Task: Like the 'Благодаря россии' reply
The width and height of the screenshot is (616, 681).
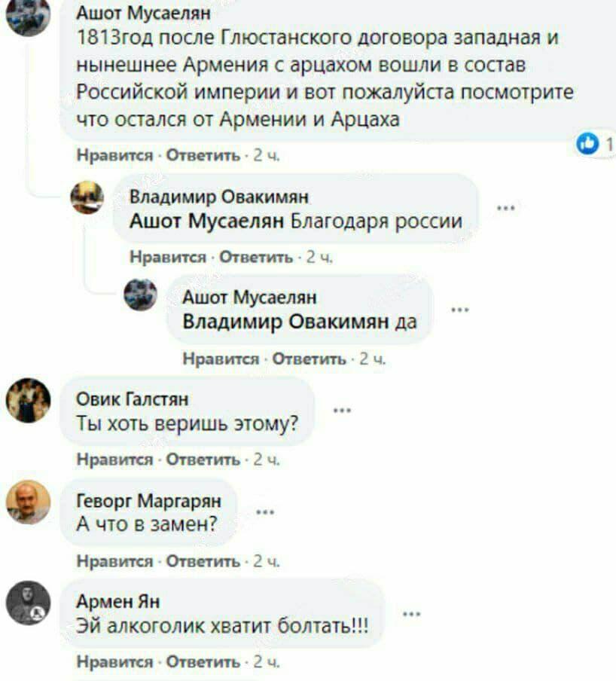Action: pos(168,257)
